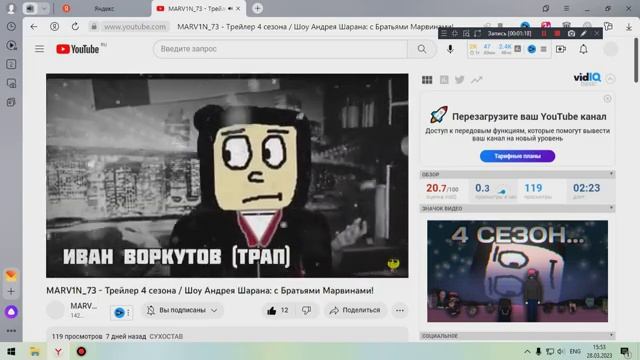Go to YouTube home via logo
The image size is (640, 360).
point(78,49)
